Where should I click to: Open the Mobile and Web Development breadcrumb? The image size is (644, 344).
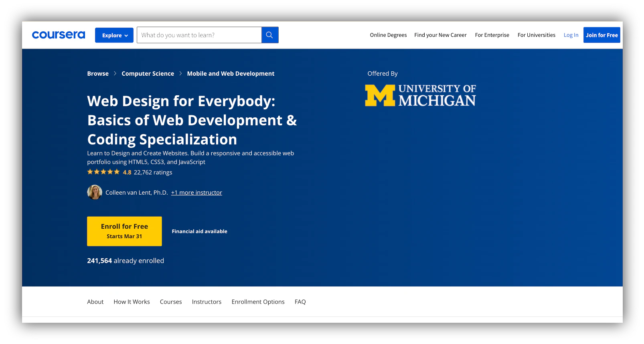click(x=231, y=74)
